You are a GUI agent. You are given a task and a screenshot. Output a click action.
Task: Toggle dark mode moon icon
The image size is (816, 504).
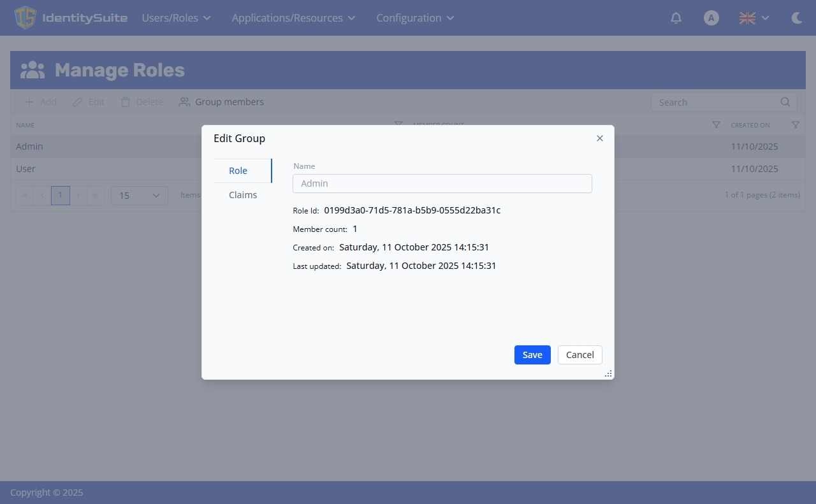[x=796, y=18]
